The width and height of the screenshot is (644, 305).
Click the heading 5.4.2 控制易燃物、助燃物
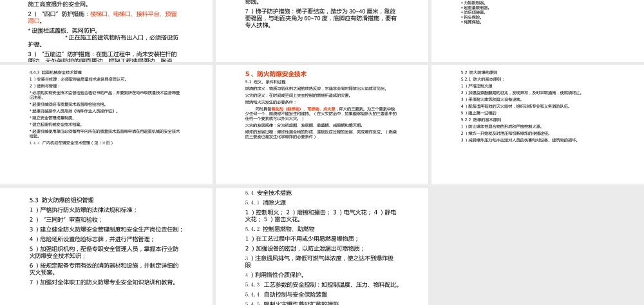click(279, 229)
